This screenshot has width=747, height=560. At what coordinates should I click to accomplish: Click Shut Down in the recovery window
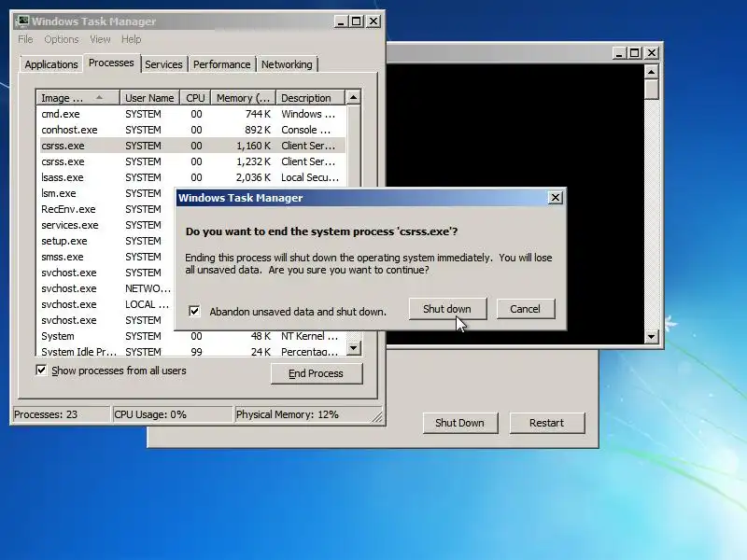coord(459,423)
